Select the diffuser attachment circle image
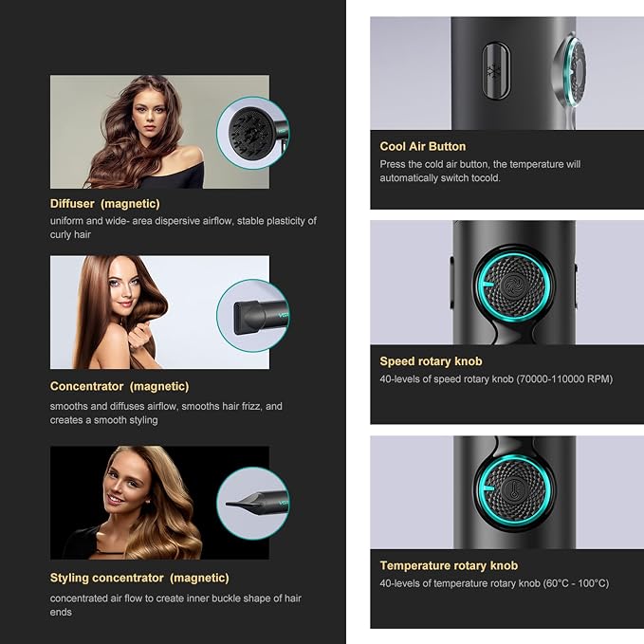Image resolution: width=644 pixels, height=644 pixels. [252, 133]
